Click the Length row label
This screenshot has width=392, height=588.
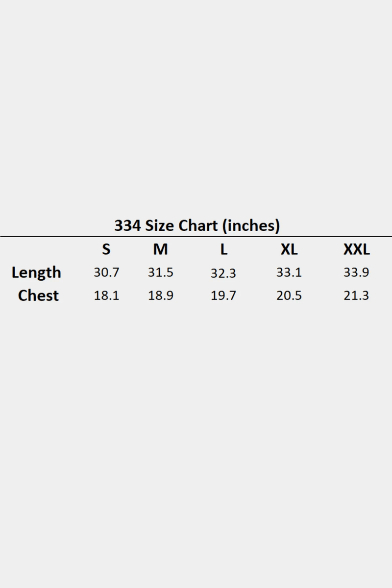pyautogui.click(x=36, y=272)
